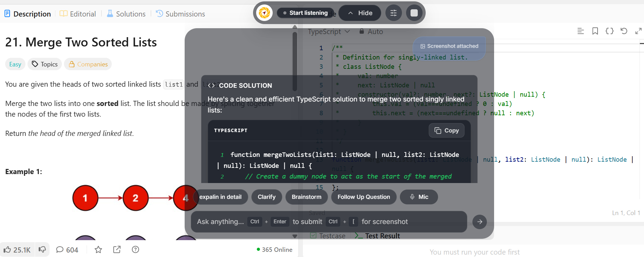This screenshot has height=257, width=644.
Task: Click the Easy difficulty tag
Action: [15, 64]
